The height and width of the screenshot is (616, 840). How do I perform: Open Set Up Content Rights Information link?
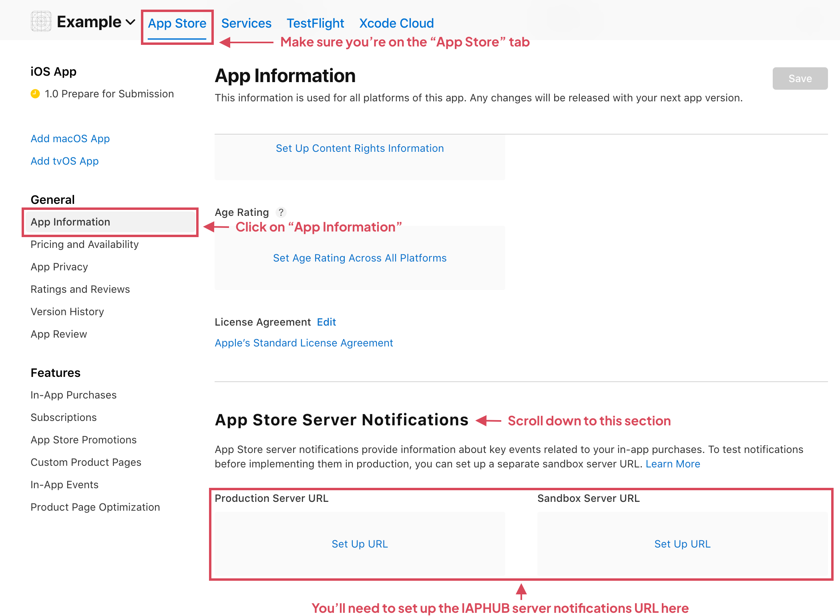click(360, 148)
